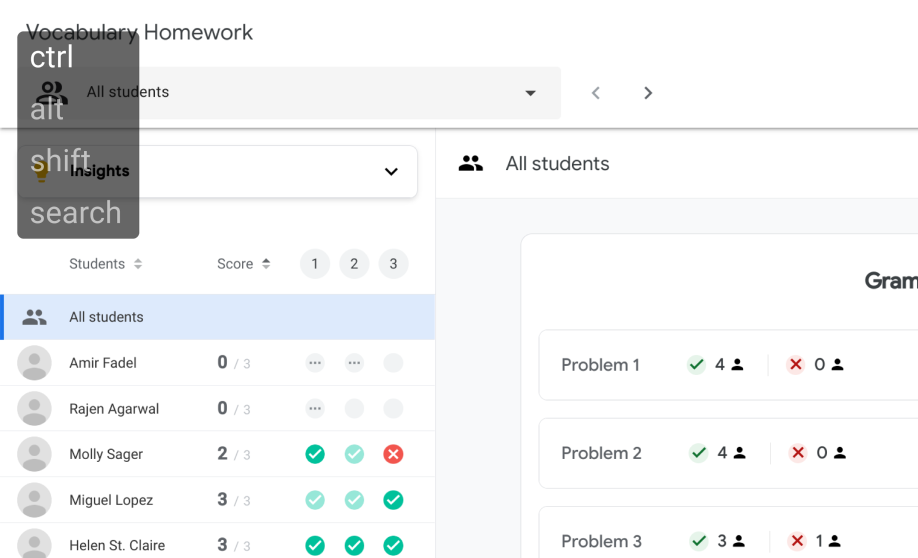Open the Problem 3 card

point(728,532)
